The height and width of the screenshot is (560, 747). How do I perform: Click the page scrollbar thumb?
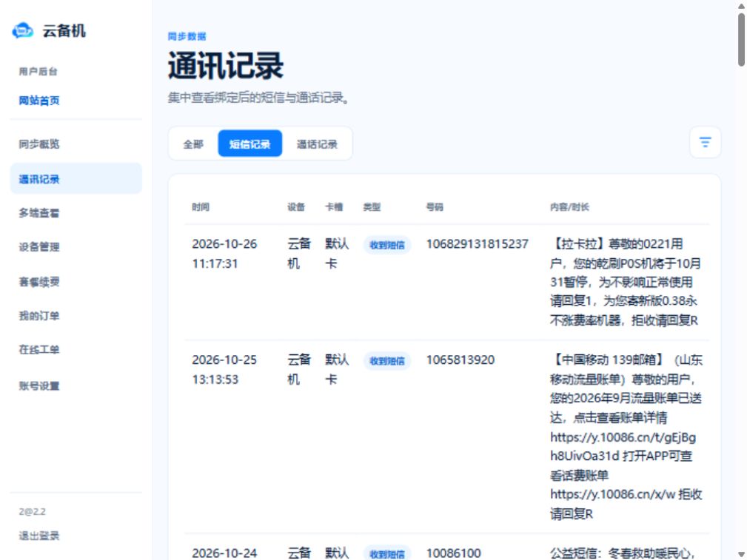click(741, 39)
